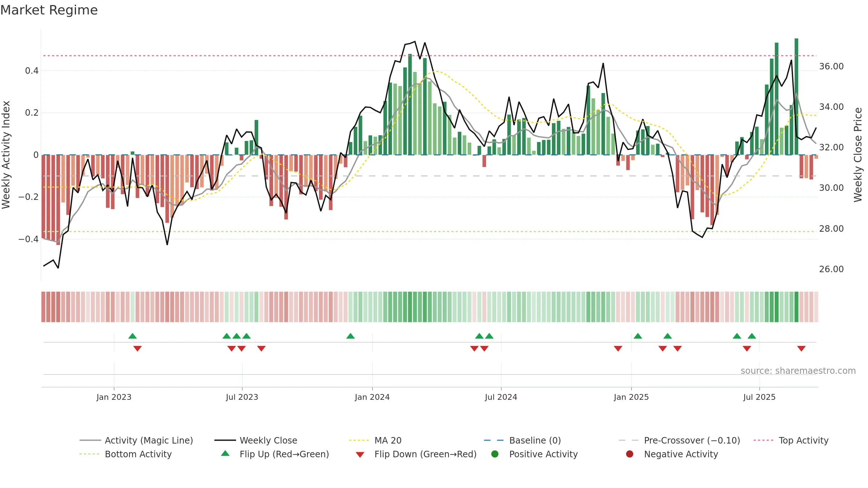868x488 pixels.
Task: Click the Weekly Activity Index axis title
Action: tap(6, 155)
